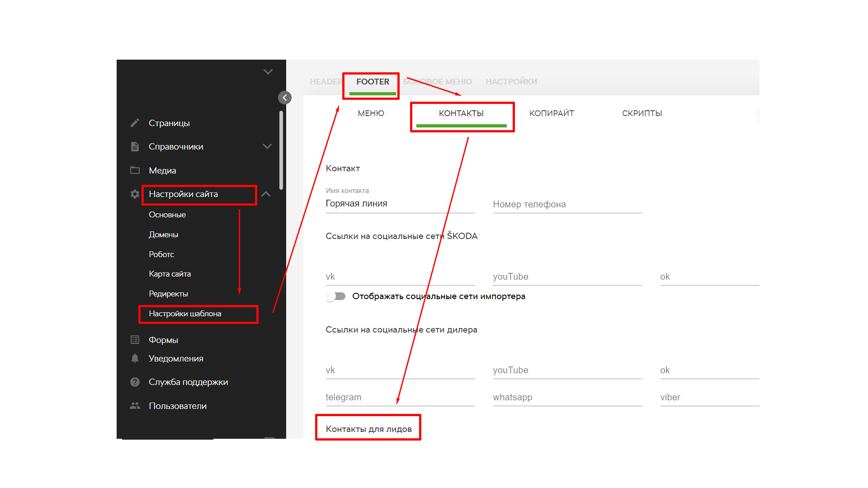Open the Роботс settings item
The image size is (868, 488).
tap(161, 254)
